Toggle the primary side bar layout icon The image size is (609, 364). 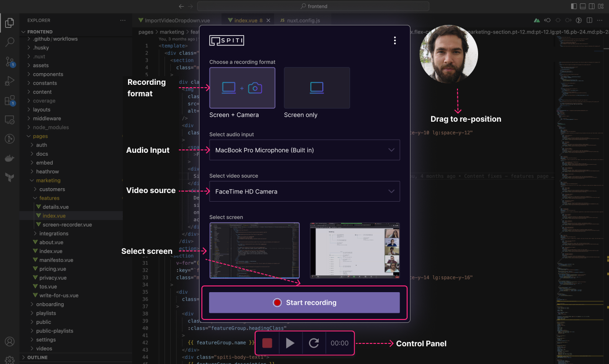click(x=574, y=6)
